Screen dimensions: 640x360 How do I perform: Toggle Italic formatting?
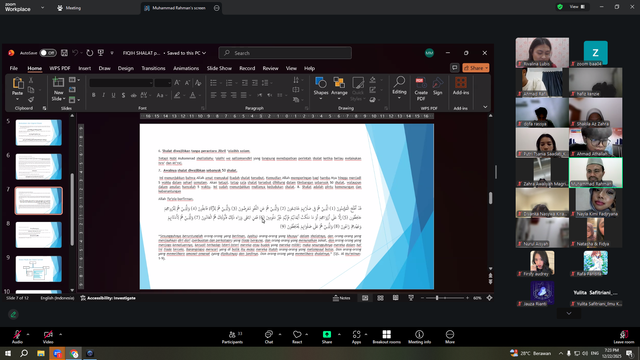103,96
